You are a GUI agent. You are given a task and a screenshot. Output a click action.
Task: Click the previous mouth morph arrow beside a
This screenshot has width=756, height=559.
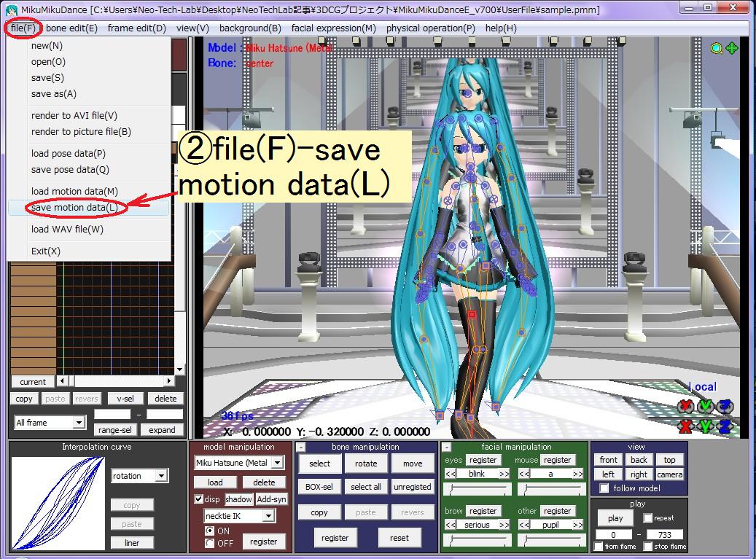click(524, 474)
